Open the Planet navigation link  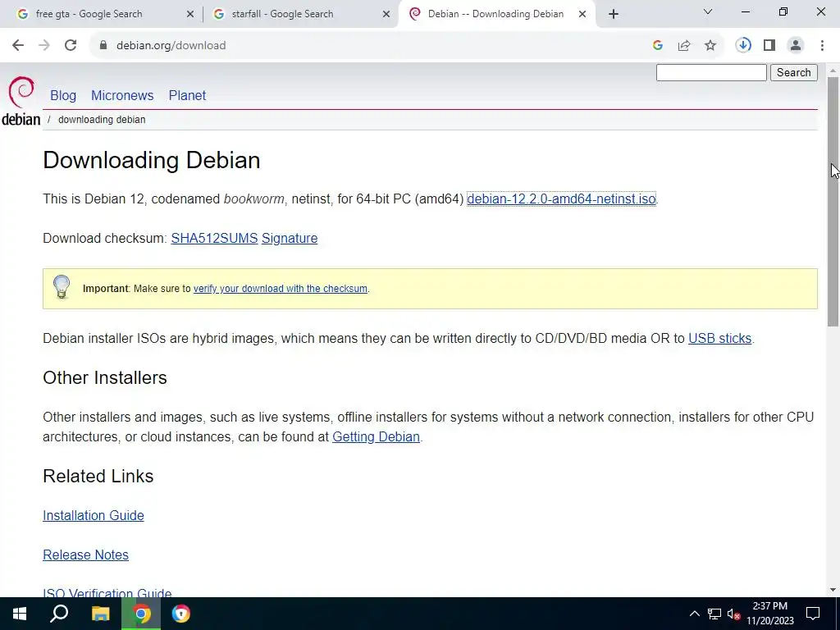(187, 95)
